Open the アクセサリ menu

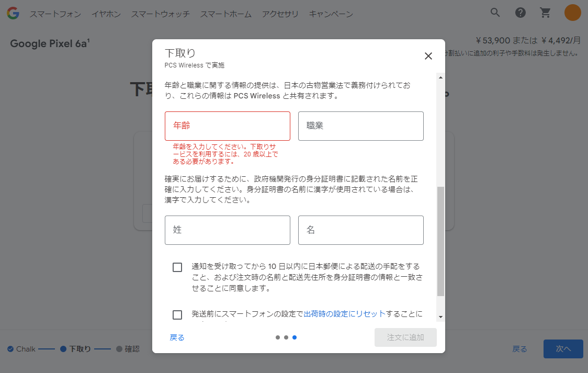[x=280, y=14]
